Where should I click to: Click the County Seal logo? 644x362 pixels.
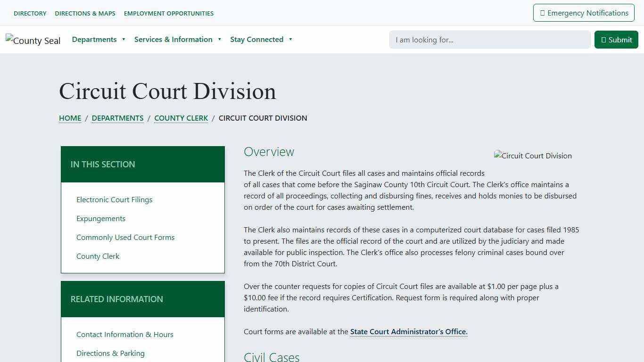[33, 40]
